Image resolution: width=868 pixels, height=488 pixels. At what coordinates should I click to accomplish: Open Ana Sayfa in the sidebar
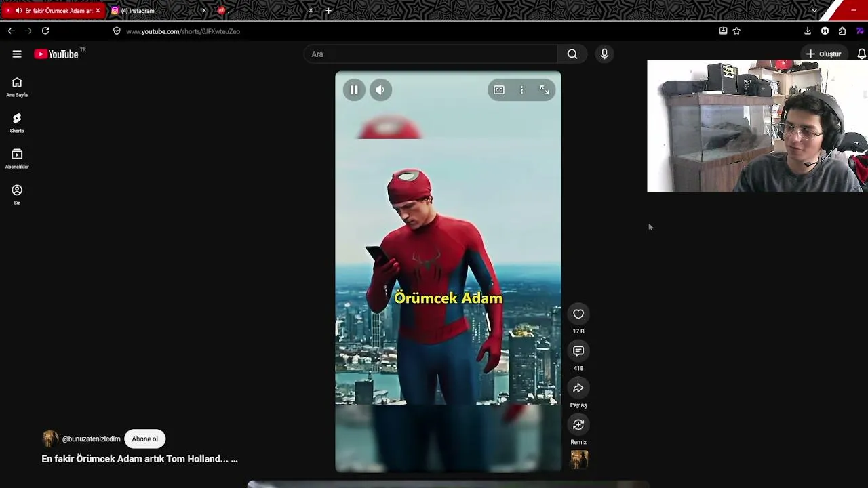[17, 87]
